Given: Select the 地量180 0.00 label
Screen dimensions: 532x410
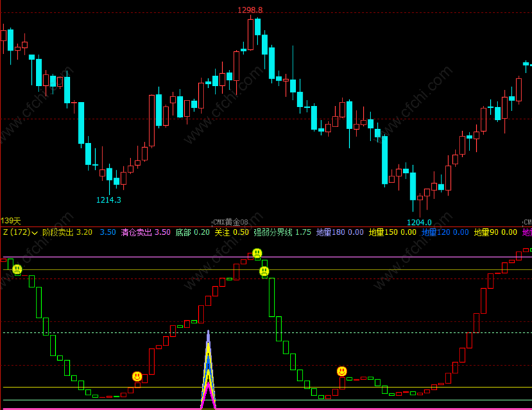Looking at the screenshot, I should pyautogui.click(x=340, y=232).
